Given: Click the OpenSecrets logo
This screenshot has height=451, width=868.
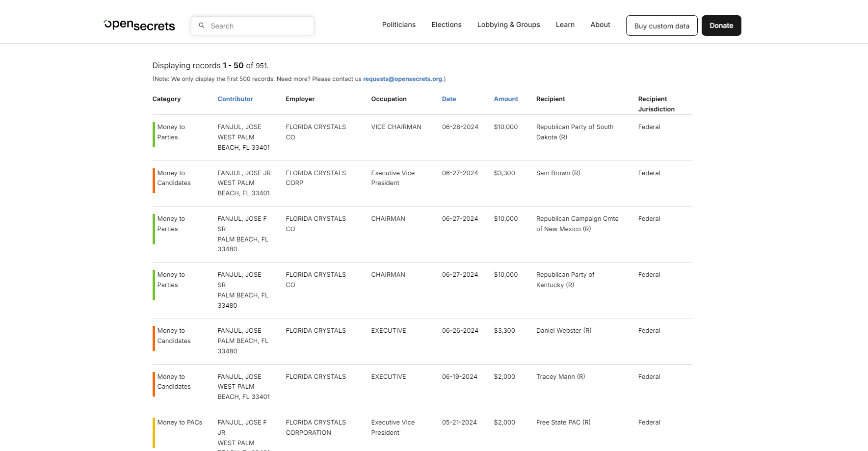Looking at the screenshot, I should [139, 25].
